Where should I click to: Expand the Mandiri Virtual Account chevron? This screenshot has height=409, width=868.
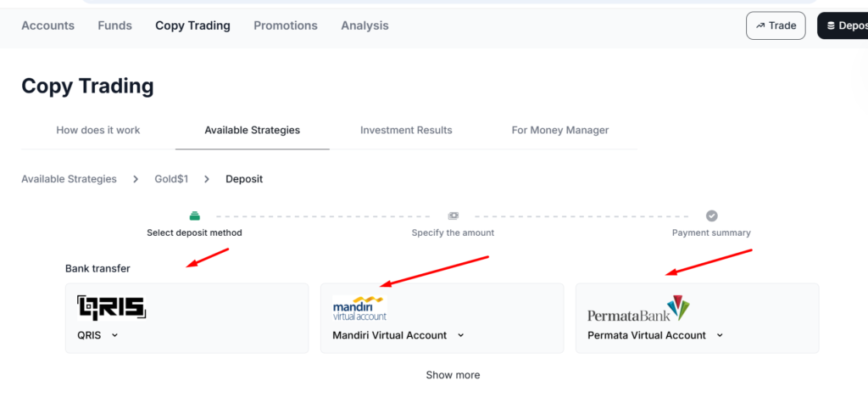461,335
